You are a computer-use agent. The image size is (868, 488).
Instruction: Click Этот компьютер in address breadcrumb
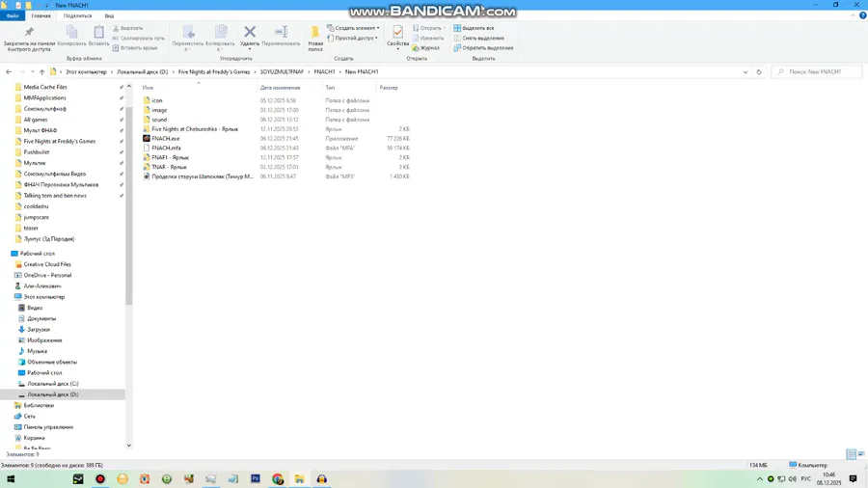click(86, 72)
